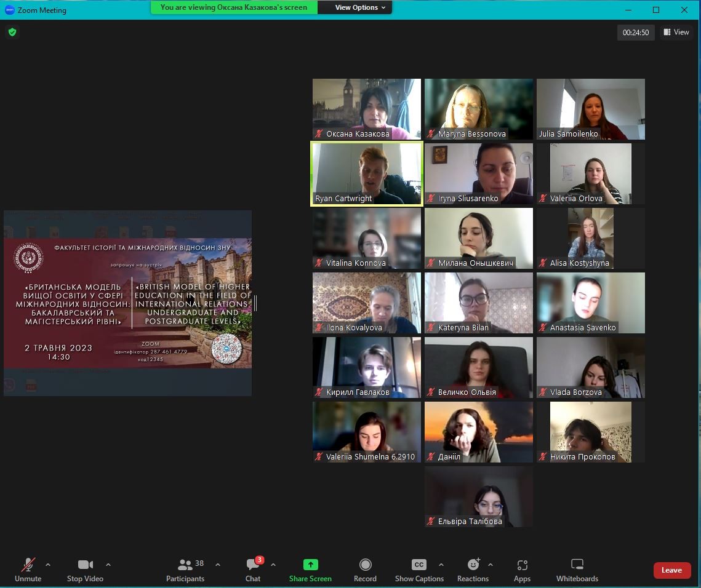Open the Participants panel icon

pyautogui.click(x=185, y=565)
